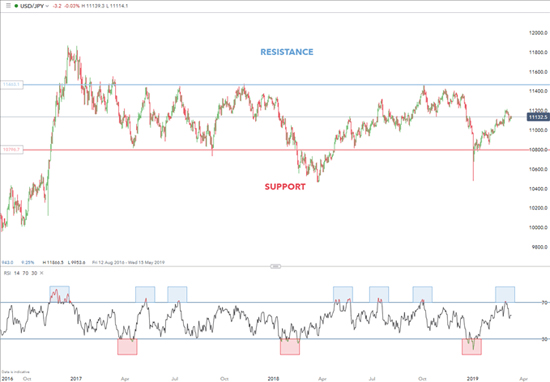Expand the USD/JPY symbol dropdown arrow
Viewport: 550px width, 382px height.
point(47,6)
